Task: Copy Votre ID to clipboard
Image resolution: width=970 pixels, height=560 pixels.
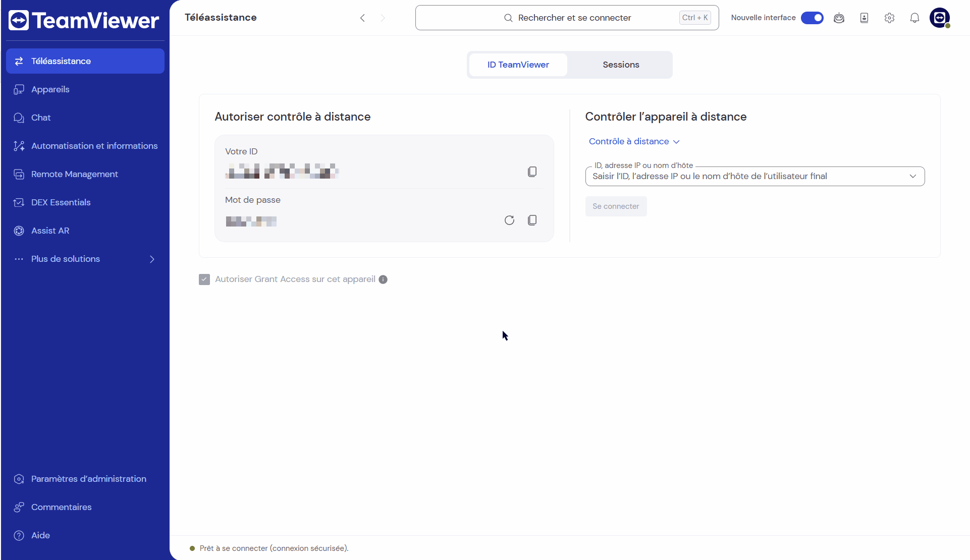Action: pyautogui.click(x=532, y=172)
